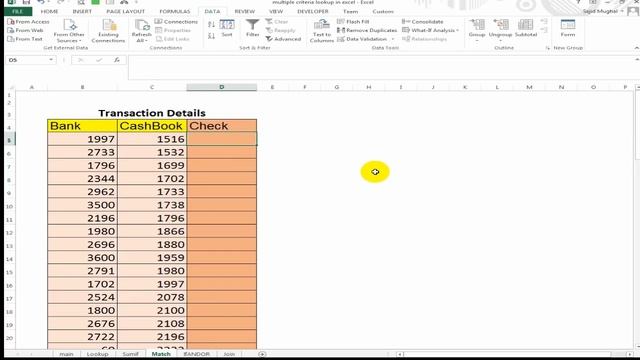Switch to INSERT ribbon tab
This screenshot has height=360, width=640.
[82, 11]
